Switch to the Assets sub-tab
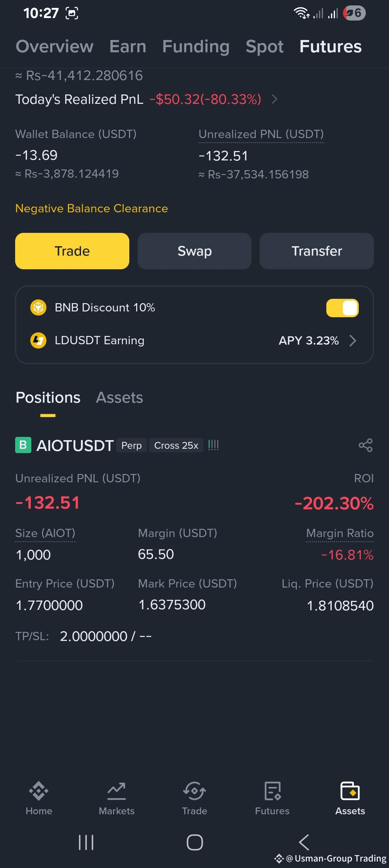Image resolution: width=389 pixels, height=868 pixels. [x=120, y=398]
